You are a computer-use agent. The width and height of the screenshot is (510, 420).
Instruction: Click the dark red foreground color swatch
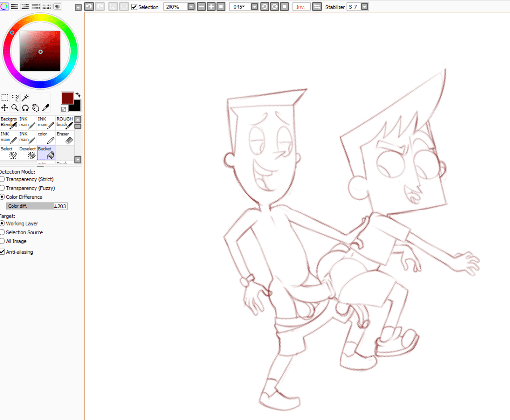point(67,98)
